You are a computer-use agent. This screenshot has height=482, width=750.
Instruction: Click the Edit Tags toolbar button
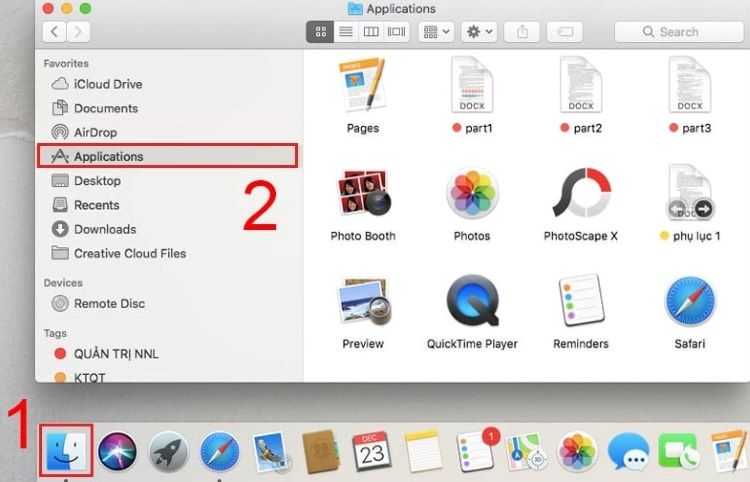tap(565, 32)
